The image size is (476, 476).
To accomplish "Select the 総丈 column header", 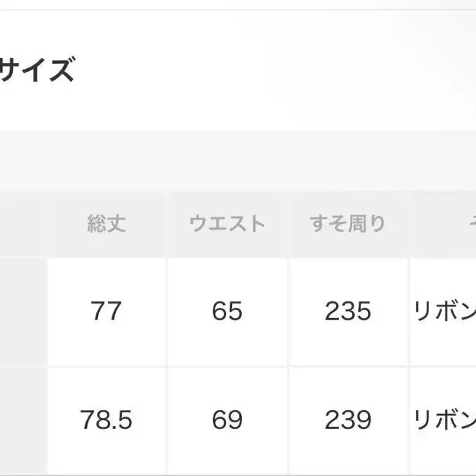I will (x=107, y=224).
